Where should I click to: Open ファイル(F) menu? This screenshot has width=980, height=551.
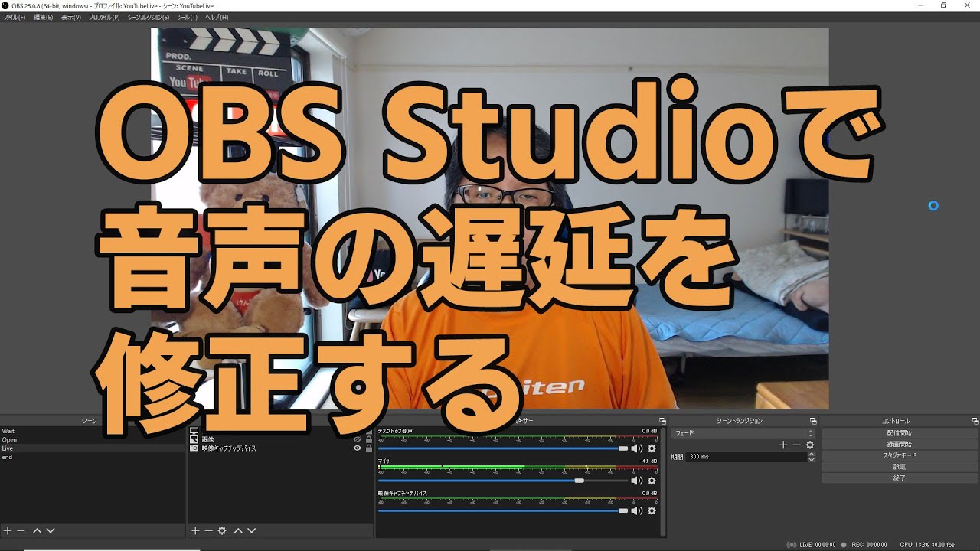15,17
